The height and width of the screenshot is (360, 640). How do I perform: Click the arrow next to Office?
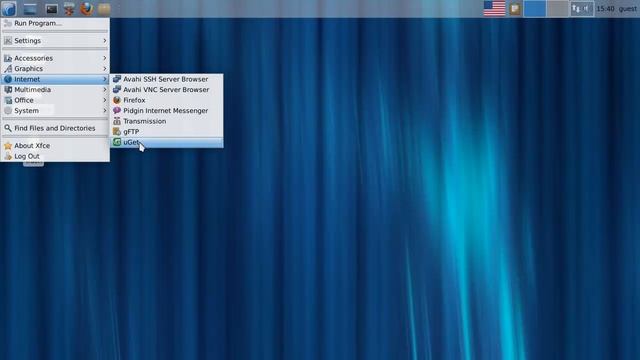(105, 100)
